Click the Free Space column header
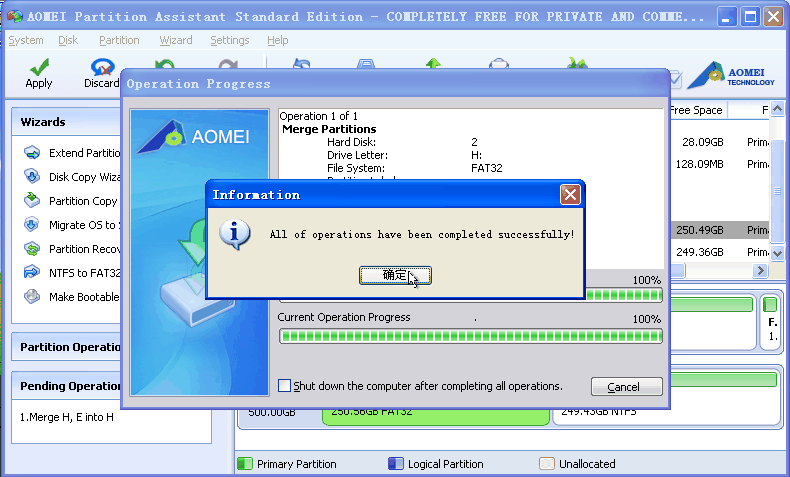Viewport: 790px width, 477px height. coord(698,110)
